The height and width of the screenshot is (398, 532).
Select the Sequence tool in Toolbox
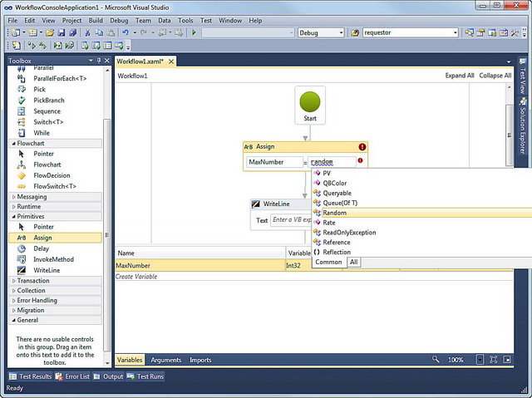click(x=56, y=111)
